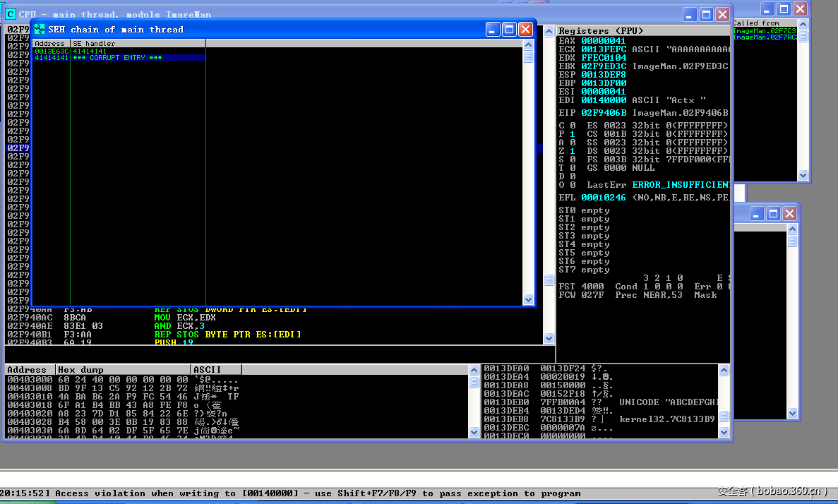Toggle the C flag value in registers
Viewport: 838px width, 504px height.
pyautogui.click(x=571, y=126)
